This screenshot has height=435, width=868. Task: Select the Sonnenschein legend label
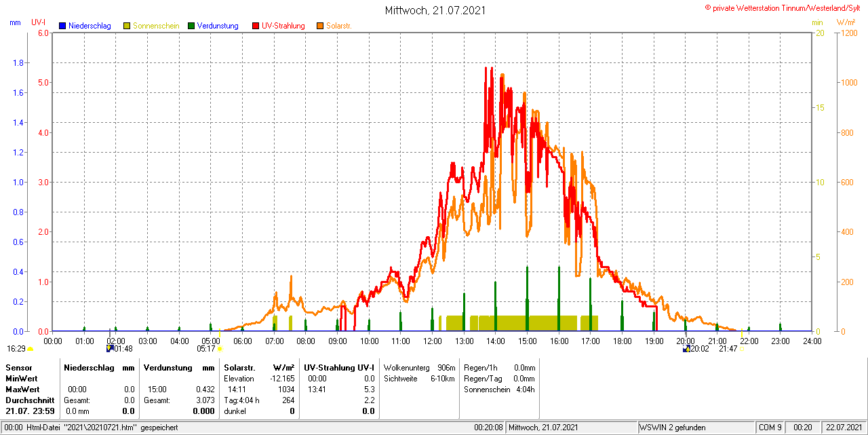coord(156,26)
